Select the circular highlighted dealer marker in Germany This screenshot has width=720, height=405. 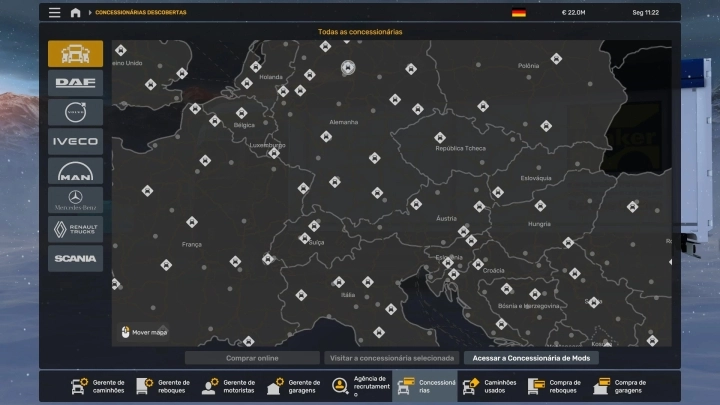348,68
